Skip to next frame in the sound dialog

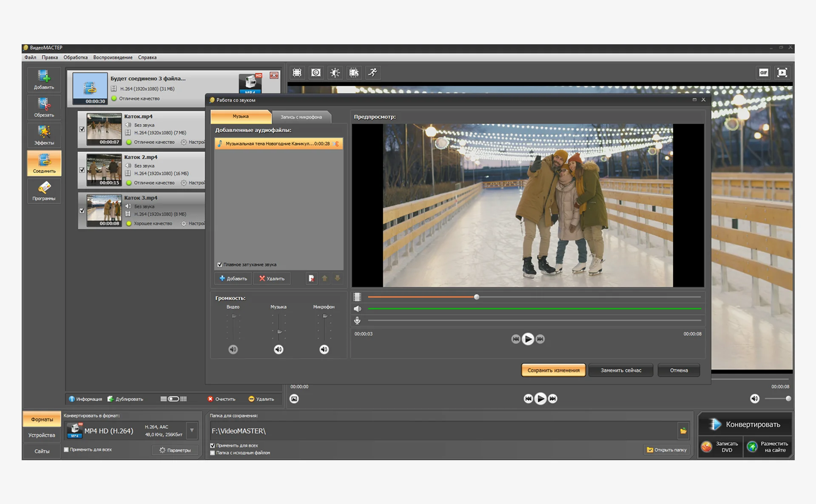coord(540,339)
